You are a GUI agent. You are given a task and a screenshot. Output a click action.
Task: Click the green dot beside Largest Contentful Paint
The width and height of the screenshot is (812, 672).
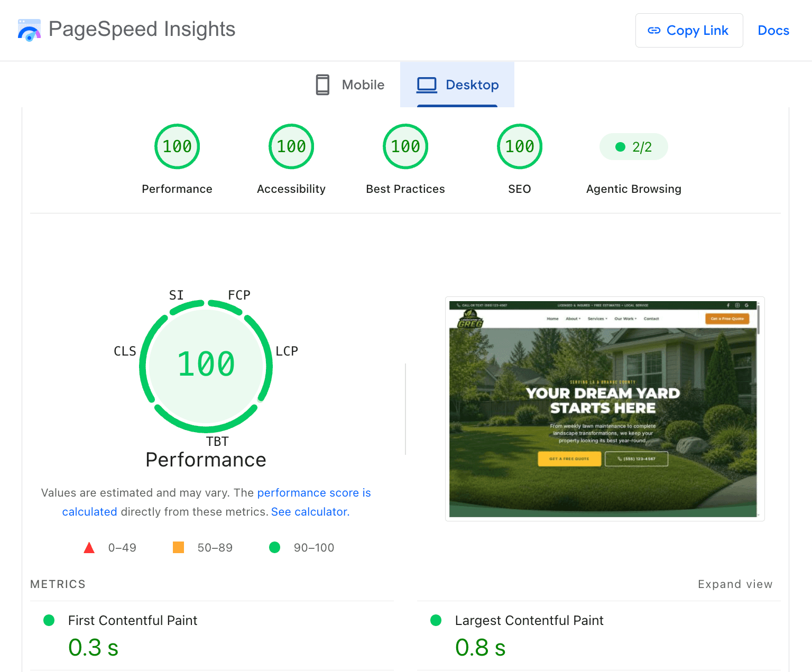(x=436, y=620)
